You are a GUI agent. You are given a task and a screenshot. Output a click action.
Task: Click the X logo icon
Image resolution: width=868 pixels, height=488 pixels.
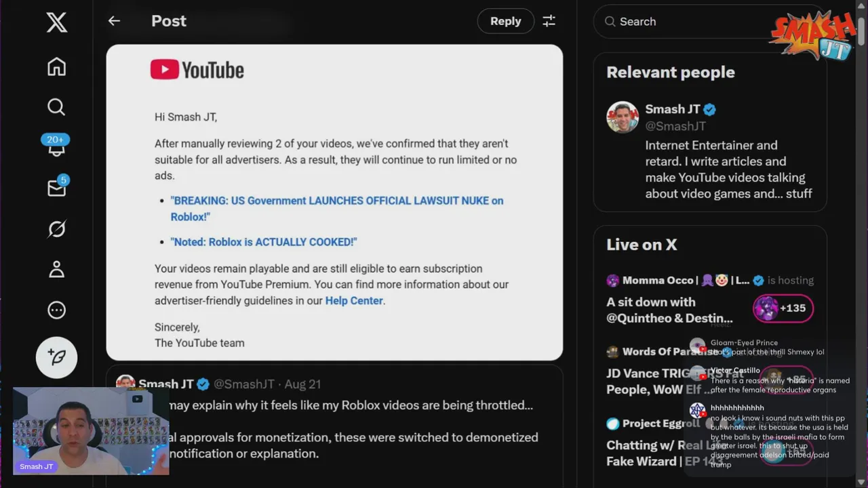click(57, 22)
